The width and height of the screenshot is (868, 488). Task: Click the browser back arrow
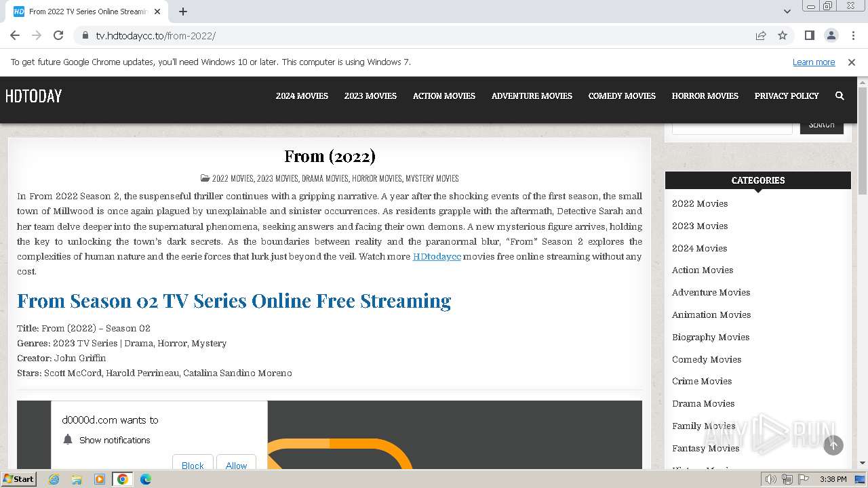[15, 35]
